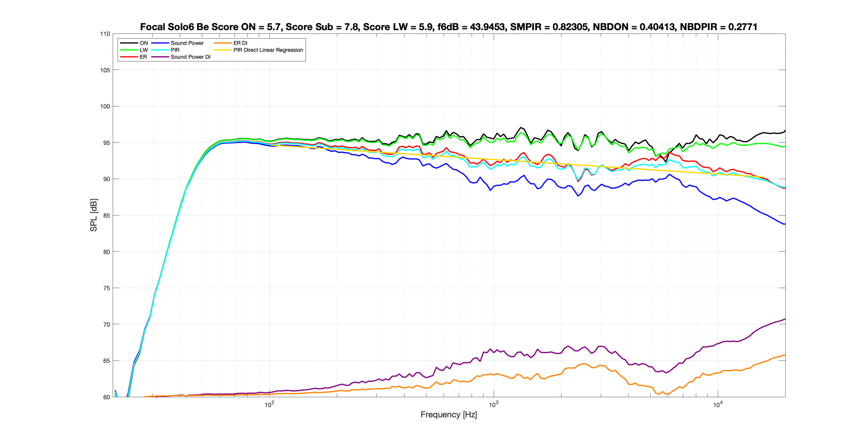Click 'NBDON = 0.40413' in the title
This screenshot has width=868, height=446.
pyautogui.click(x=634, y=27)
